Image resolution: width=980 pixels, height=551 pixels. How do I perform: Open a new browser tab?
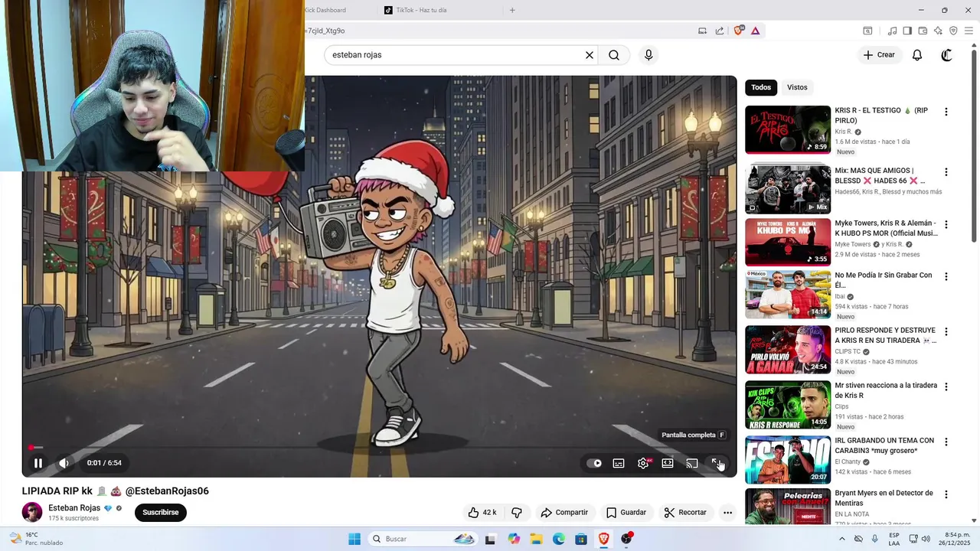(x=512, y=10)
